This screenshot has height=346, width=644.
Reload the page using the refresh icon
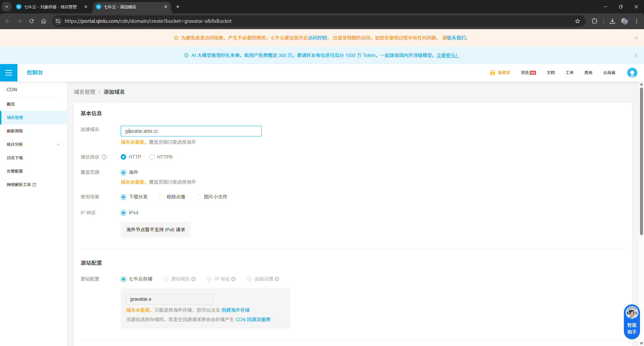tap(32, 21)
